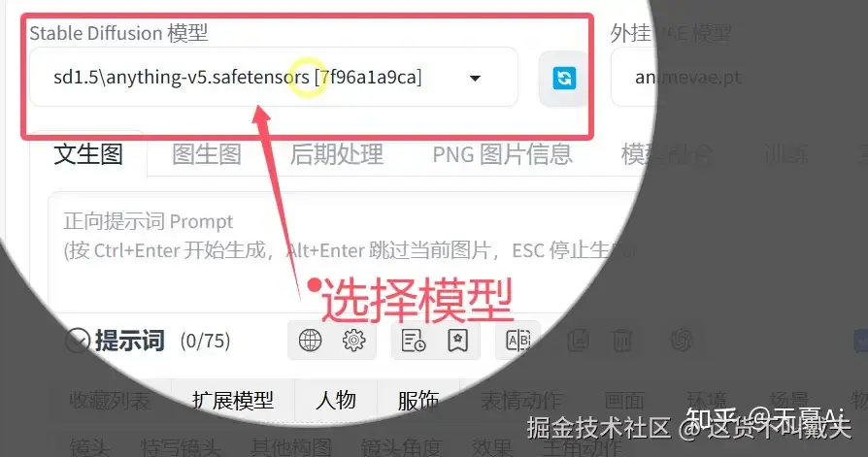Click the ChatGPT logo icon
This screenshot has width=868, height=457.
pyautogui.click(x=682, y=341)
